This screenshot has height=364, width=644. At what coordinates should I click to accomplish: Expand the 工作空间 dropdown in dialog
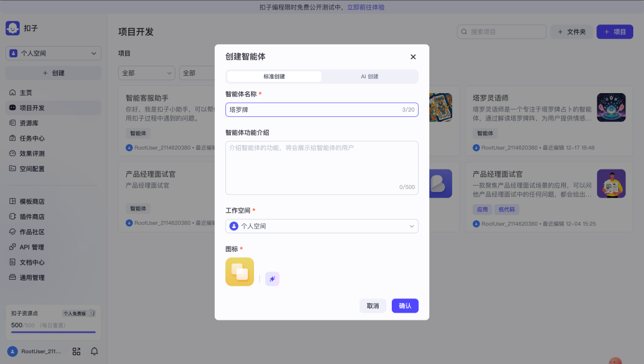click(322, 226)
